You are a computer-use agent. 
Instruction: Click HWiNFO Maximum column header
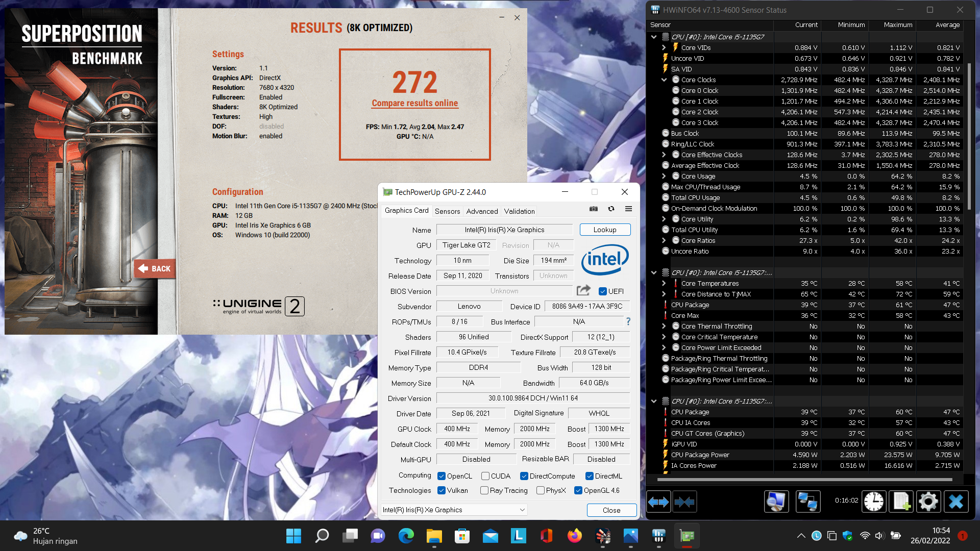pyautogui.click(x=893, y=24)
